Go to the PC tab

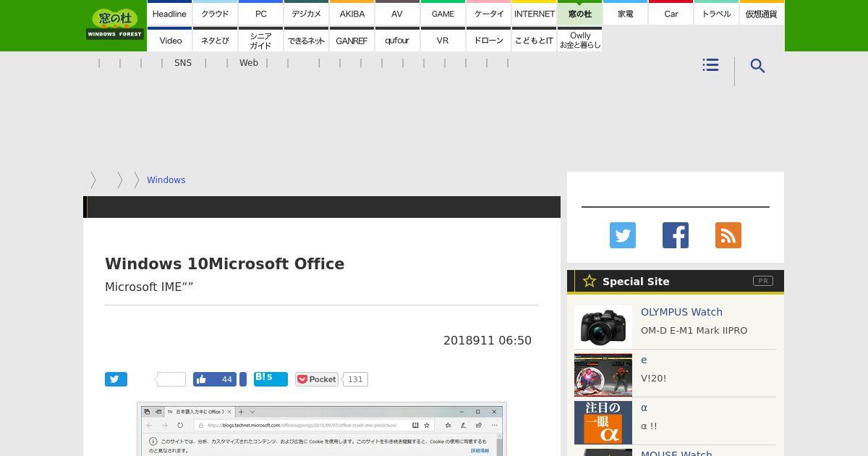260,13
